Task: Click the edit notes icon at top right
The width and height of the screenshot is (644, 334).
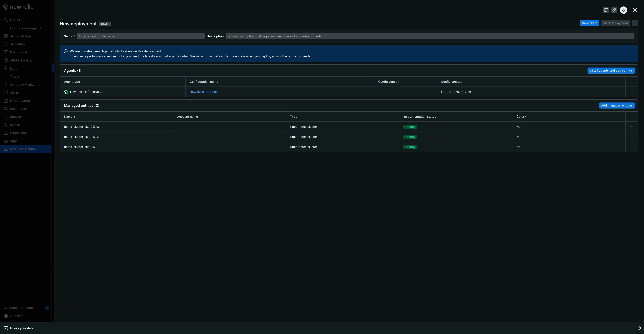Action: pos(606,10)
